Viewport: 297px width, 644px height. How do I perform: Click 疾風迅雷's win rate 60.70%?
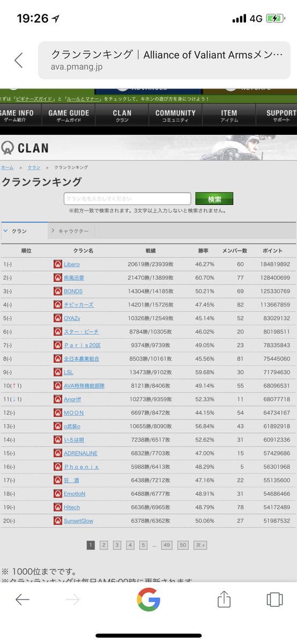point(205,277)
